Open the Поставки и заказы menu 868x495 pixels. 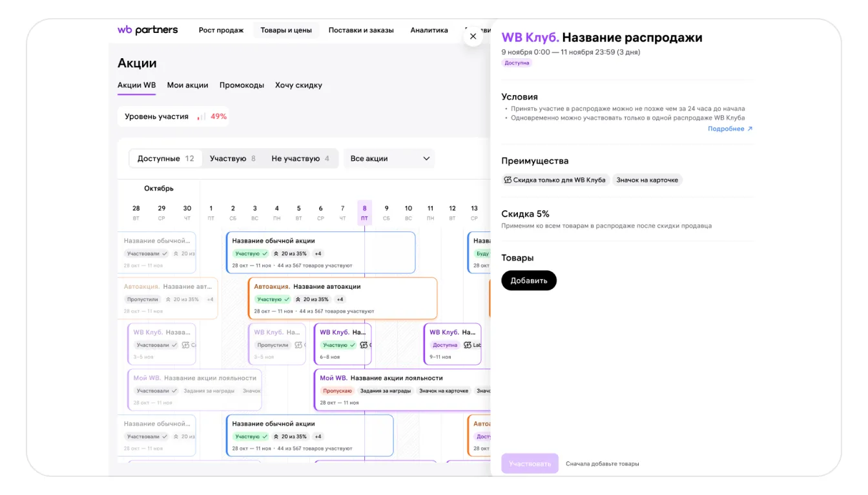click(361, 30)
